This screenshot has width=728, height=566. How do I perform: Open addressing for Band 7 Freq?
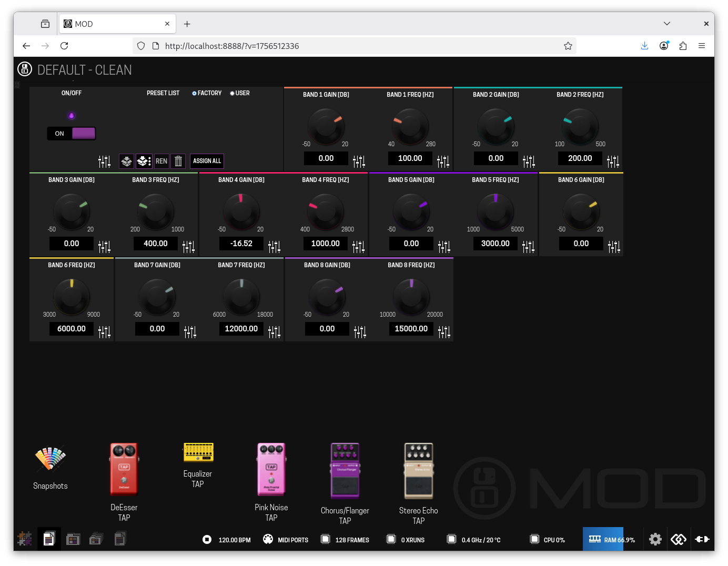(x=274, y=332)
